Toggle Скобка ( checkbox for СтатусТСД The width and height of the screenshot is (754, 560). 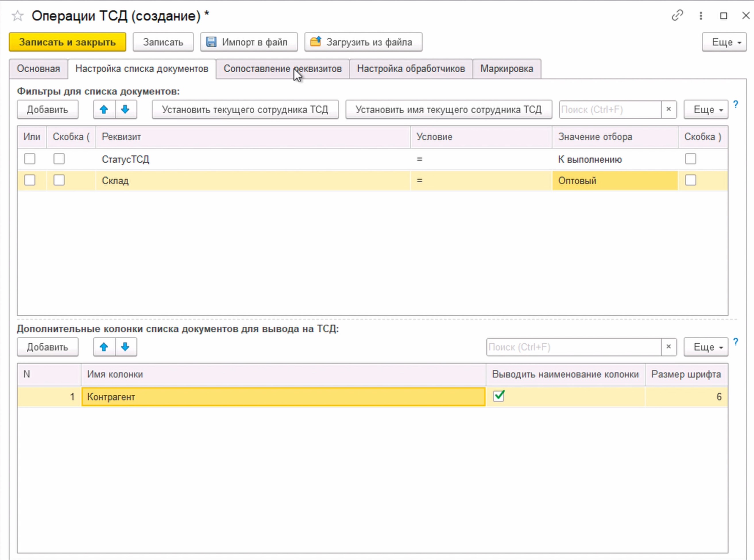coord(59,159)
